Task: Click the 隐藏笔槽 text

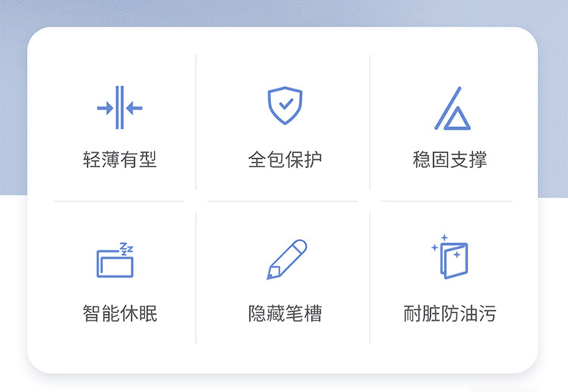Action: click(285, 313)
